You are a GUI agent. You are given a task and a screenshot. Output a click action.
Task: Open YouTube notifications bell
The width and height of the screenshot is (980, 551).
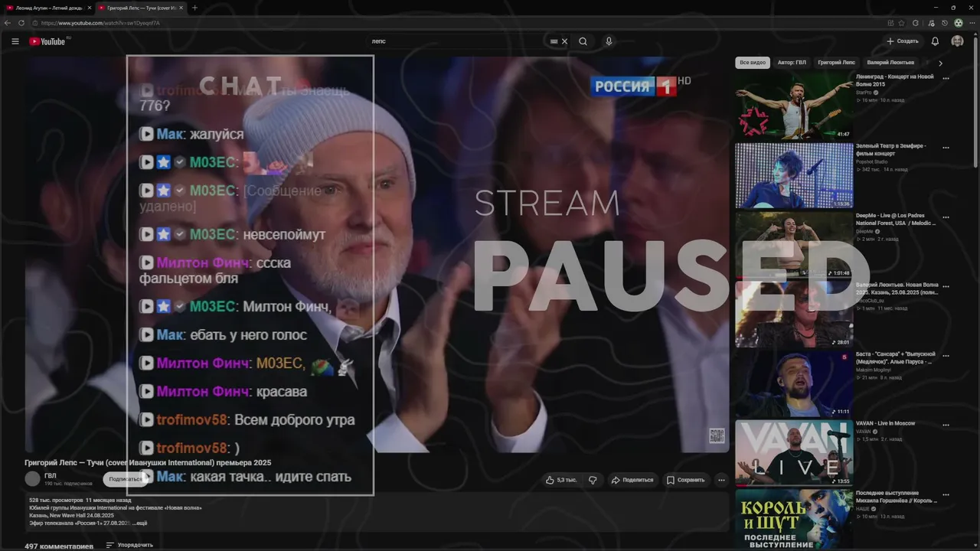pos(935,41)
